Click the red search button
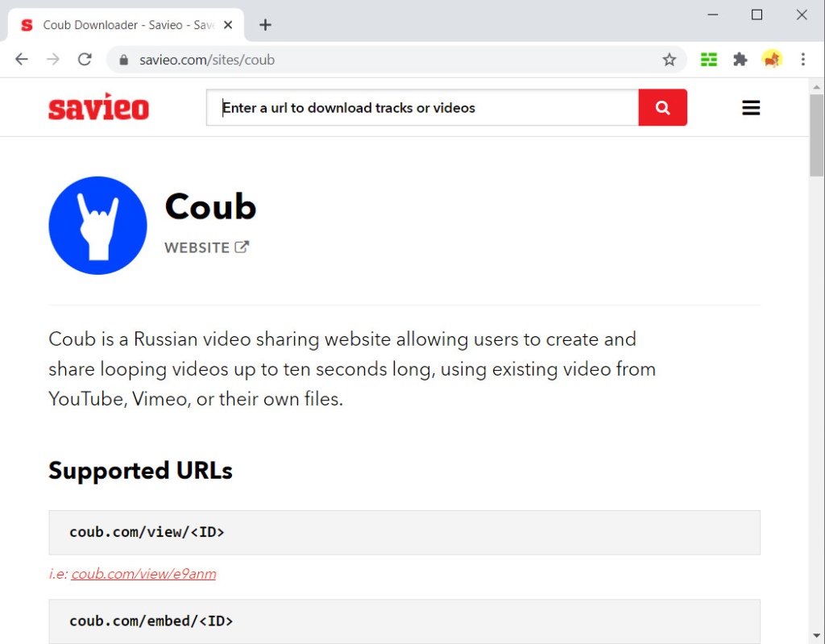The height and width of the screenshot is (644, 825). [662, 107]
